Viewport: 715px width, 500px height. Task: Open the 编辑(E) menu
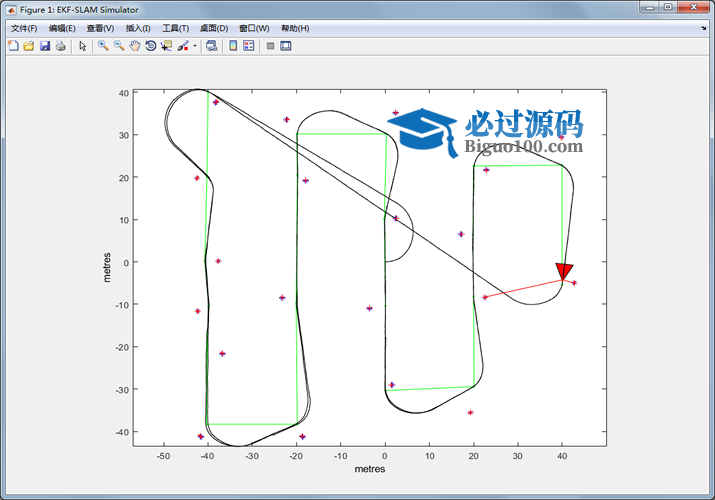pyautogui.click(x=62, y=28)
